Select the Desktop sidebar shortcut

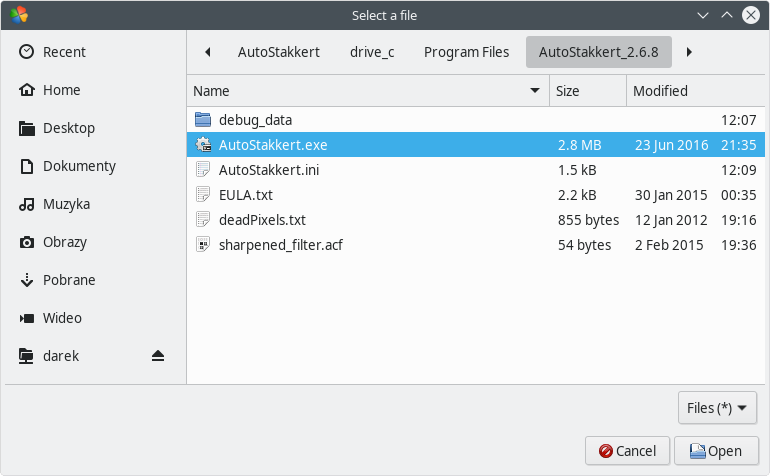click(x=93, y=128)
